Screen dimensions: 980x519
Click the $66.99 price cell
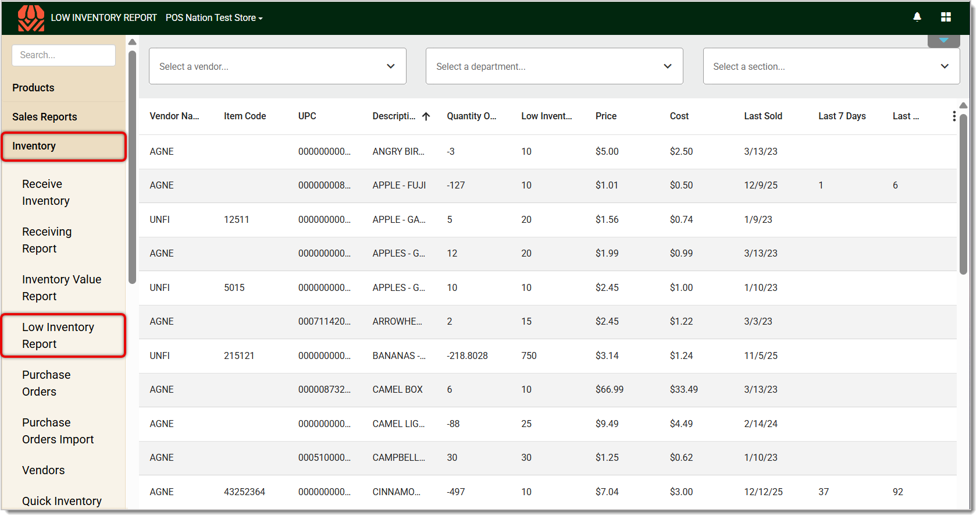[x=610, y=390]
